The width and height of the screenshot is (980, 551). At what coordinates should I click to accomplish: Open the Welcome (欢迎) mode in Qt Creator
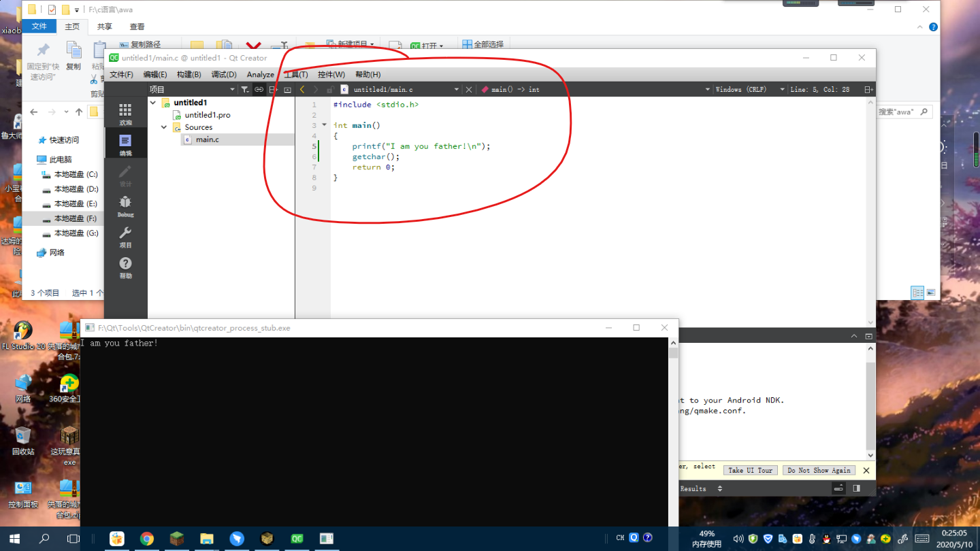125,114
